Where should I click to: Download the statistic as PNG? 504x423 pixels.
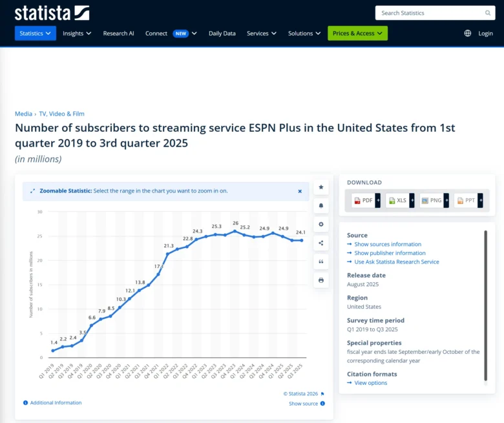point(432,200)
